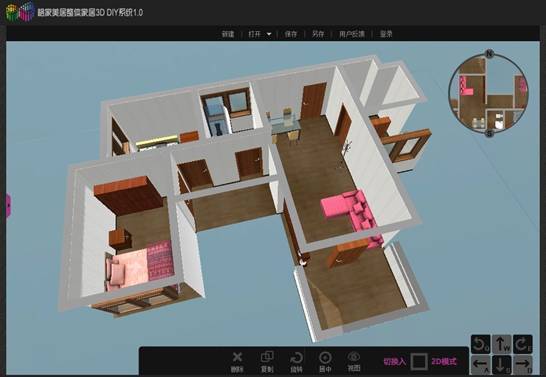546x377 pixels.
Task: Click the rotate counter-clockwise Q navigation button
Action: click(481, 344)
